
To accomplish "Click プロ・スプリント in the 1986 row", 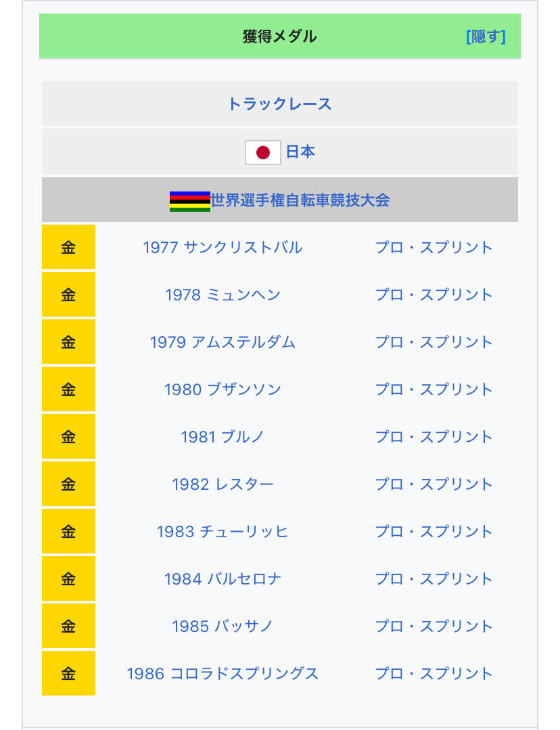I will [x=434, y=673].
